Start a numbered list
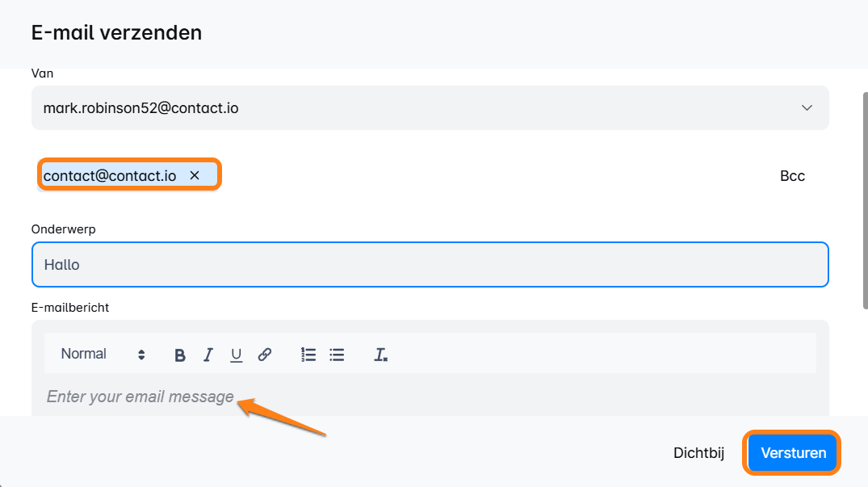Image resolution: width=868 pixels, height=487 pixels. point(308,355)
